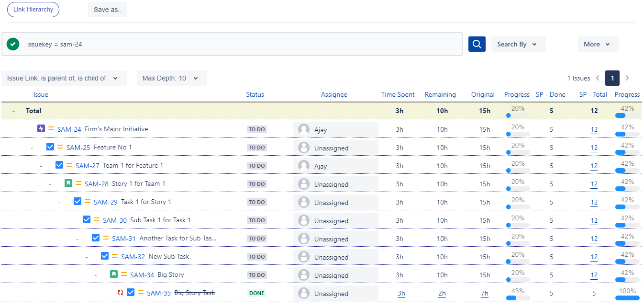Screen dimensions: 644x308
Task: Click the task checkbox icon beside SAM-32
Action: (105, 256)
